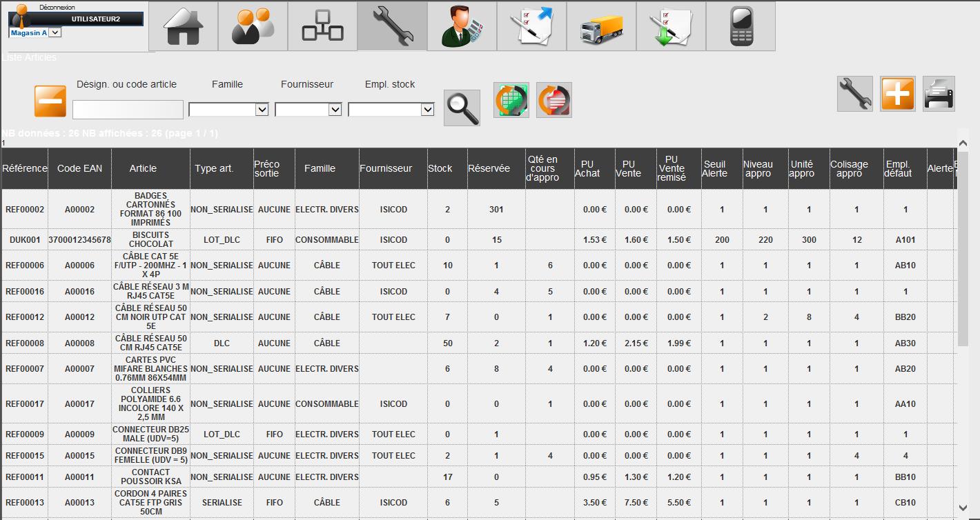The image size is (980, 520).
Task: Click the checklist with green arrow icon
Action: pyautogui.click(x=671, y=26)
